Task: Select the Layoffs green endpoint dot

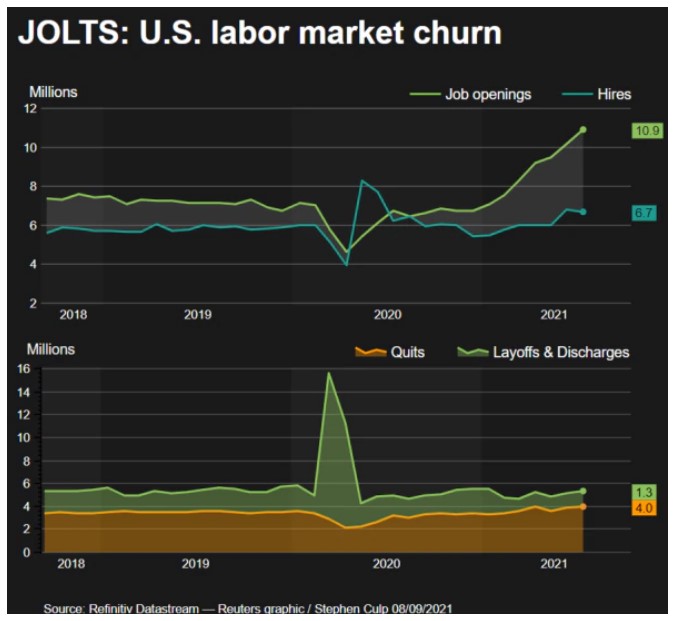Action: (583, 491)
